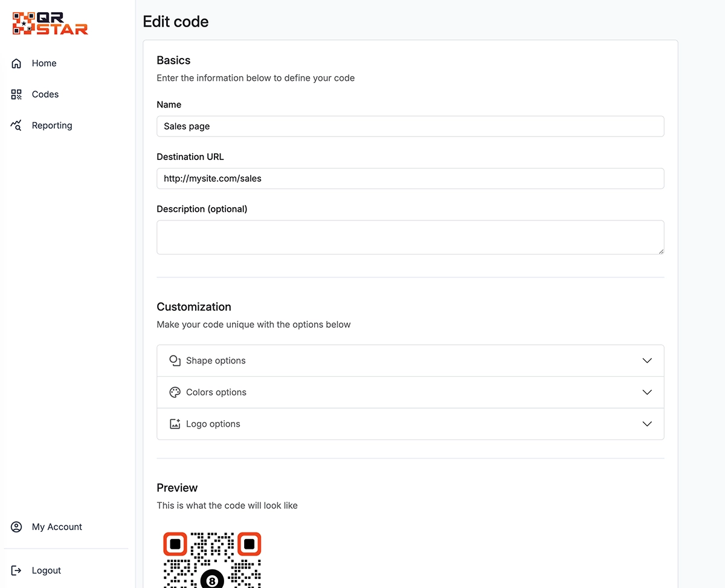Click the Logout arrow icon
Image resolution: width=725 pixels, height=588 pixels.
[16, 570]
